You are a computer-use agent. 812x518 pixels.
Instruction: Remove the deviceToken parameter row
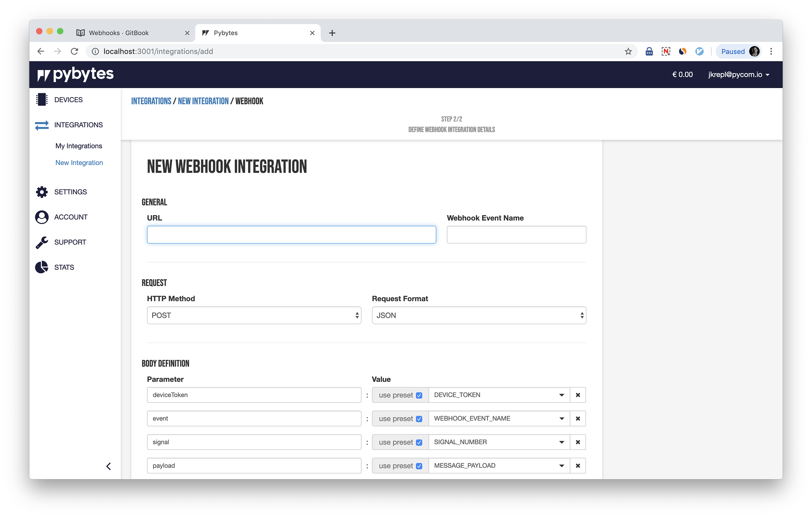(578, 395)
